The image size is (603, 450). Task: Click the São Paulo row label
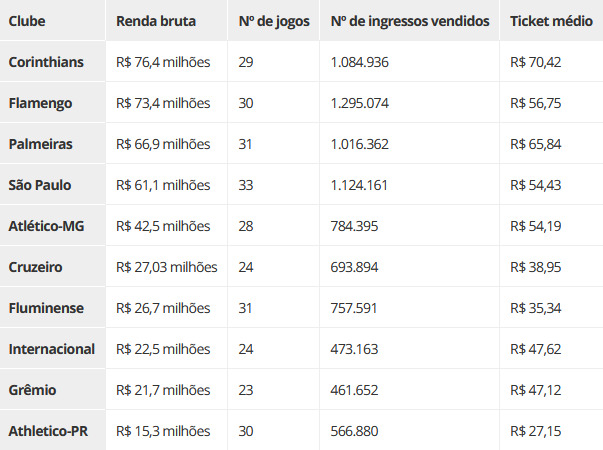pyautogui.click(x=40, y=185)
